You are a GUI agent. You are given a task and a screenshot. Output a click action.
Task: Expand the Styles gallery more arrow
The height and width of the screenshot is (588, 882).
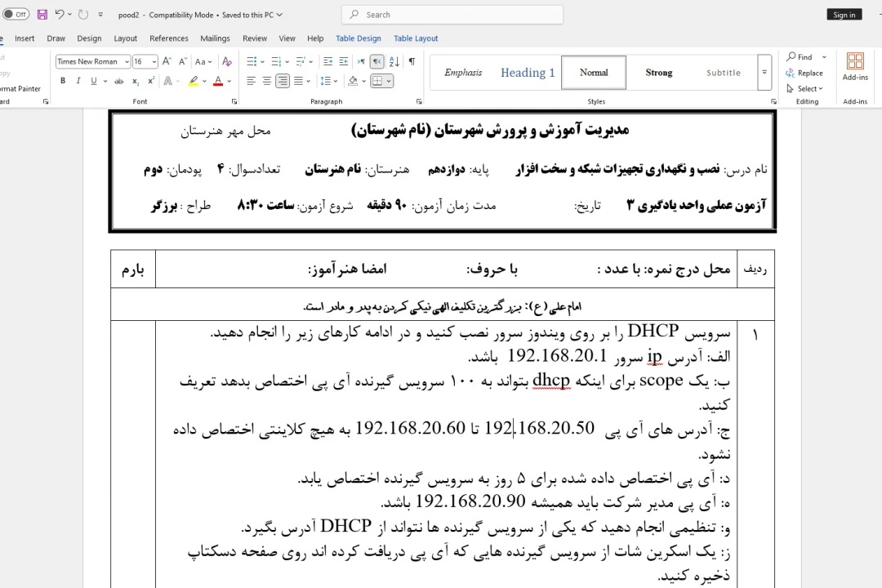pyautogui.click(x=764, y=73)
